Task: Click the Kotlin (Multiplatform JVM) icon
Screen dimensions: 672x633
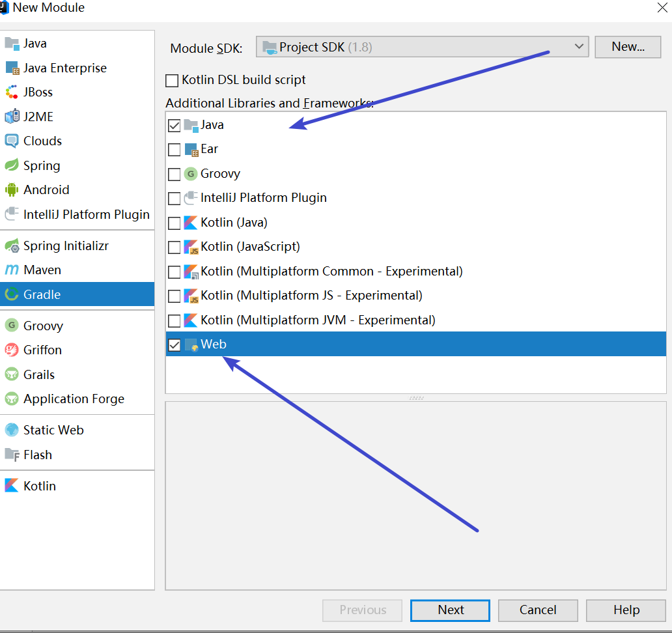Action: (191, 320)
